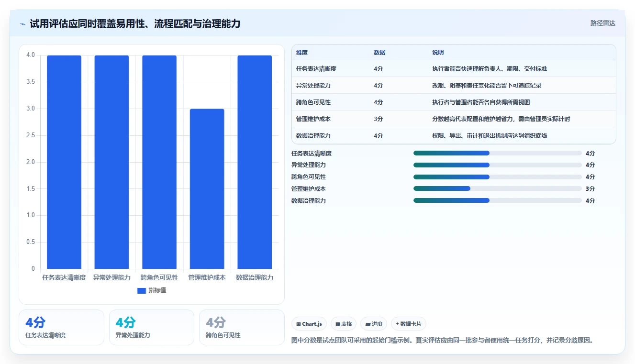Click description '执行者与管理者能否各自获得所需视图'

481,102
